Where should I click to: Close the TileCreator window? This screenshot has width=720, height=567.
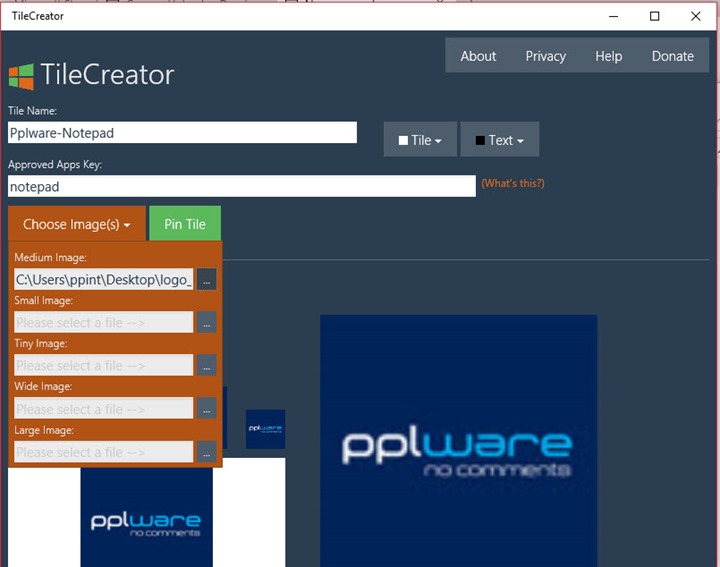695,16
